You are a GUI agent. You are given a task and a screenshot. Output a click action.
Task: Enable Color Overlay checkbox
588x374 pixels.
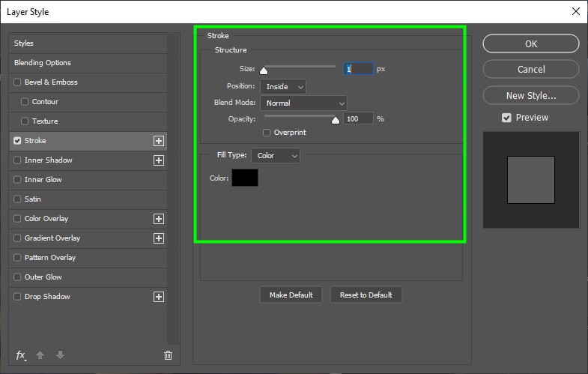point(17,218)
